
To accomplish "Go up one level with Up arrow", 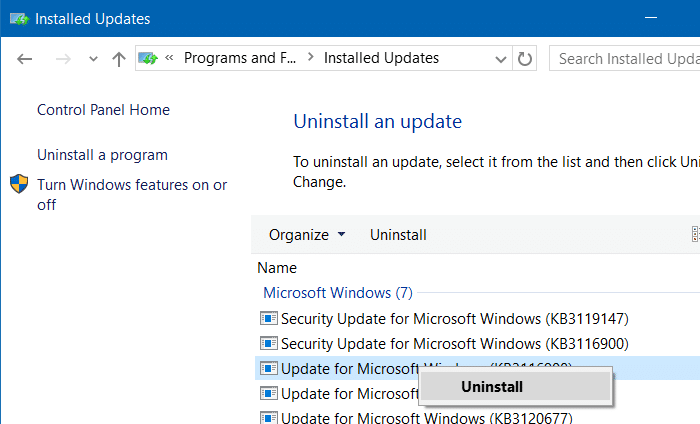I will (x=119, y=59).
